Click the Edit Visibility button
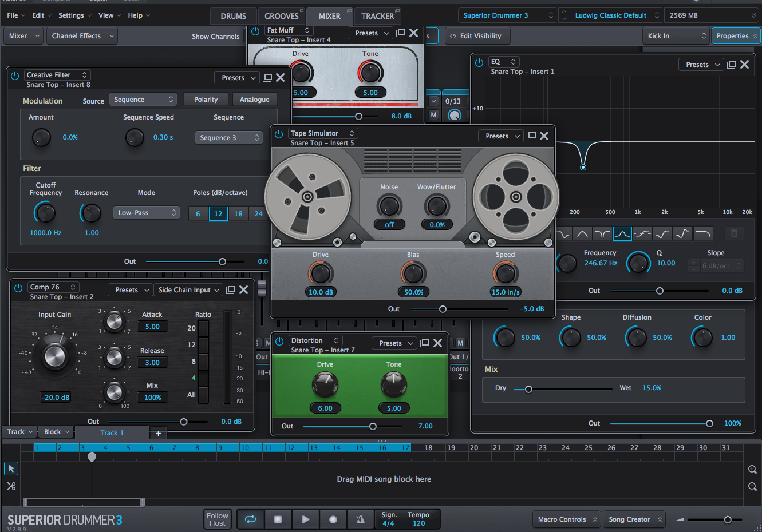This screenshot has height=532, width=762. tap(477, 35)
